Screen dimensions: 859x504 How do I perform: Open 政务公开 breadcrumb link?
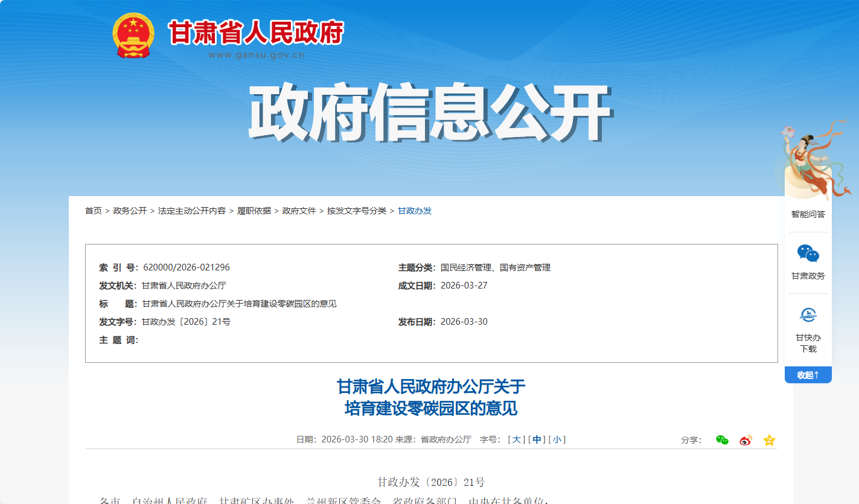tap(130, 211)
